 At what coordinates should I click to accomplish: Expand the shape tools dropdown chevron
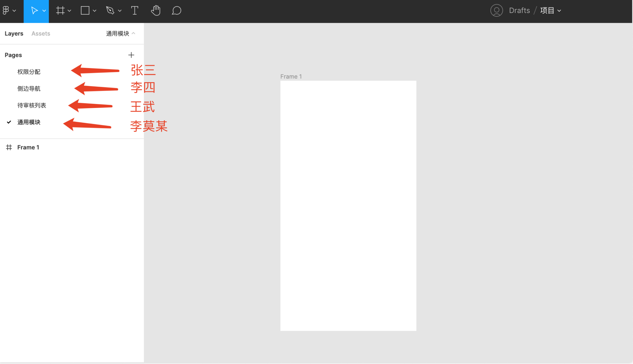coord(94,11)
